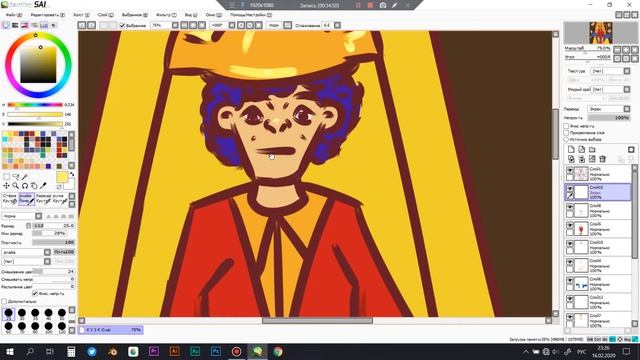Open the Canvas menu
This screenshot has width=640, height=360.
pyautogui.click(x=82, y=15)
